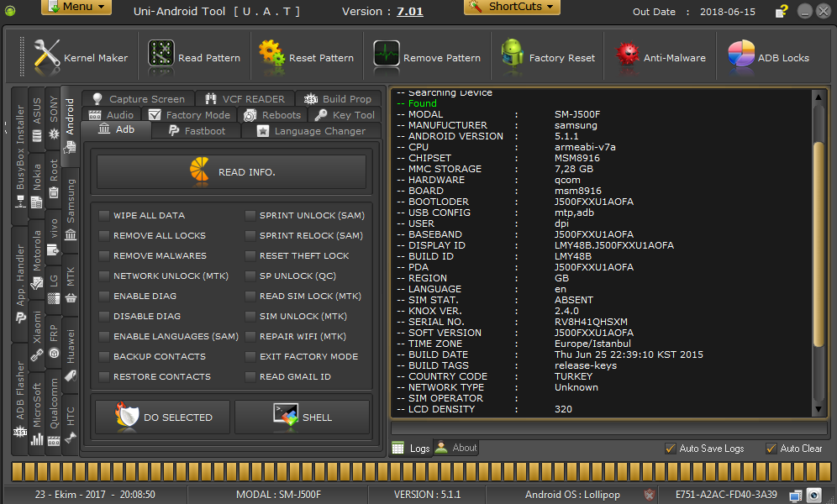
Task: Open the Key Tool tab
Action: click(345, 115)
